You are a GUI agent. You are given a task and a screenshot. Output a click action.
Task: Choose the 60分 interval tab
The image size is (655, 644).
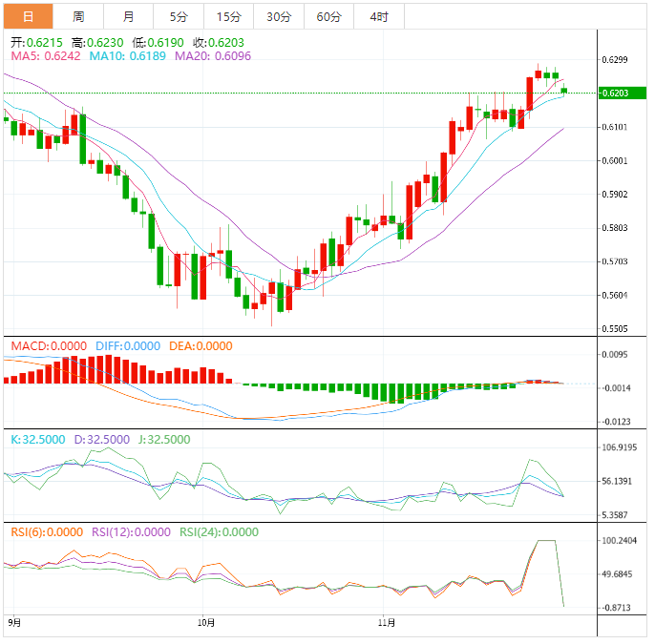tap(328, 17)
